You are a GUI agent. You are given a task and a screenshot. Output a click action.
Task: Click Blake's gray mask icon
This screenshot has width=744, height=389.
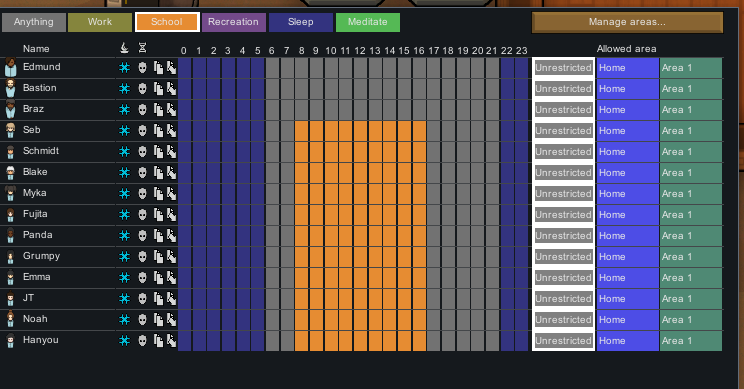pos(142,172)
